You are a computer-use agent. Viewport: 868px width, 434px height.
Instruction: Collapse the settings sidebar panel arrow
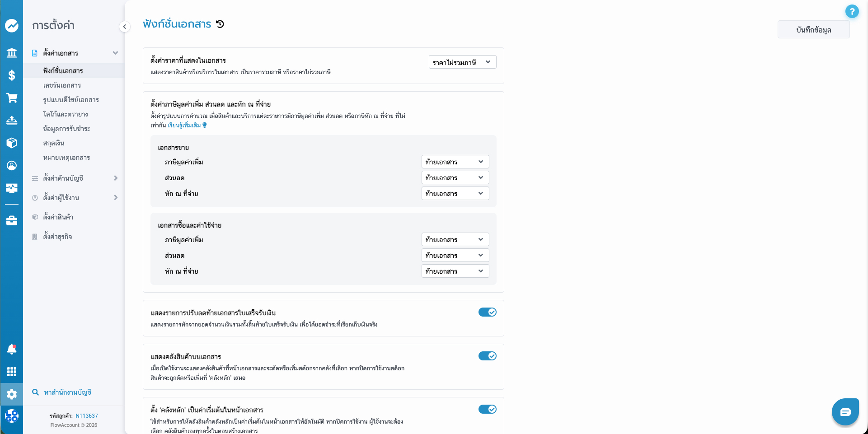(x=125, y=27)
